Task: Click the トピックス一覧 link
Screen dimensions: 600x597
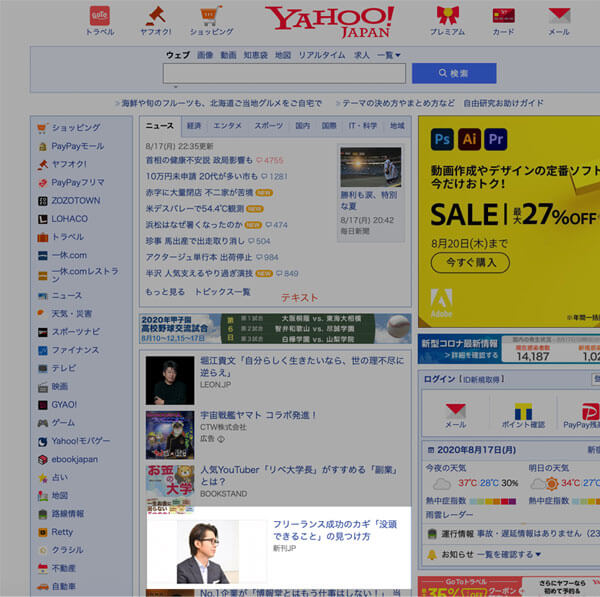Action: click(x=223, y=291)
